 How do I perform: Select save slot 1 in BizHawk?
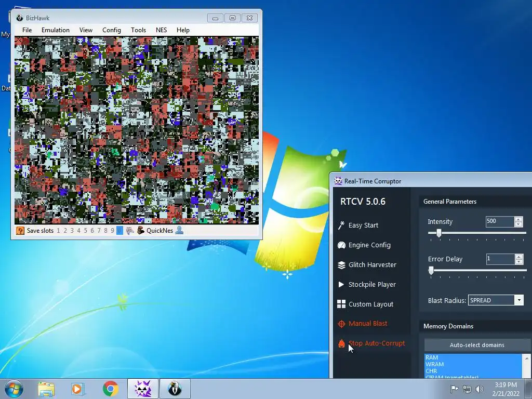click(x=58, y=230)
